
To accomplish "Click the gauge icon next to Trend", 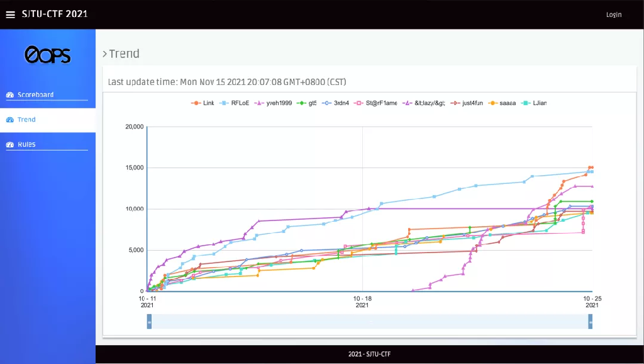I will (10, 120).
